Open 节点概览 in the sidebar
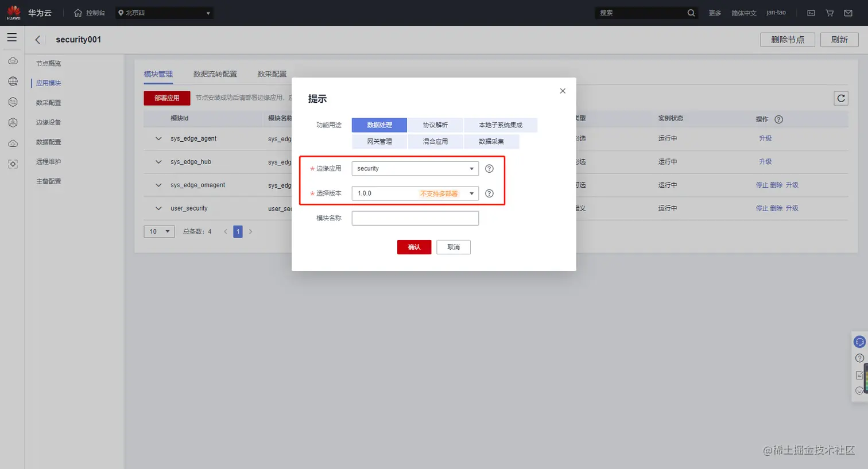 [x=48, y=64]
